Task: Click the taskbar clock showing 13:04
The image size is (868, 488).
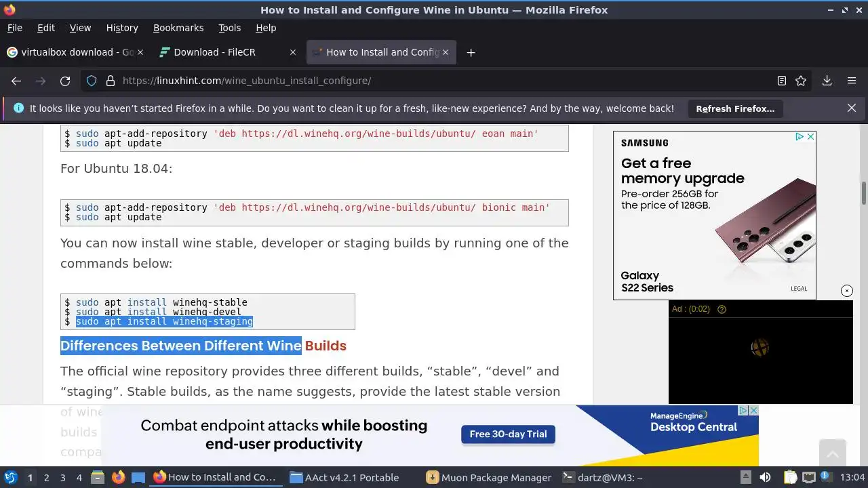Action: click(x=852, y=477)
